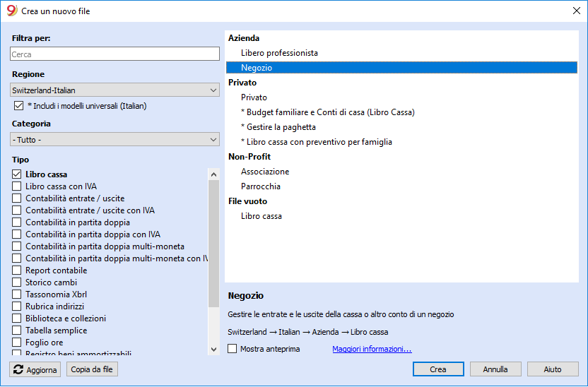This screenshot has height=387, width=588.
Task: Click the Tipo list scrollbar thumb
Action: 213,244
